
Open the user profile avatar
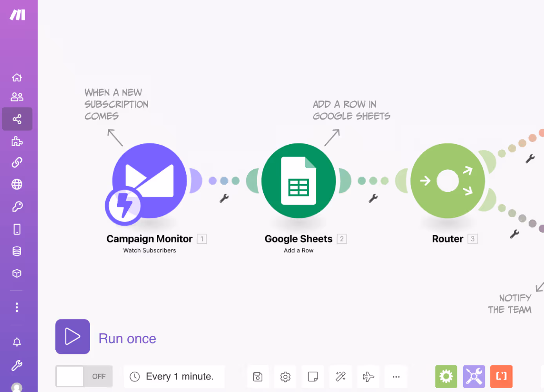[17, 387]
